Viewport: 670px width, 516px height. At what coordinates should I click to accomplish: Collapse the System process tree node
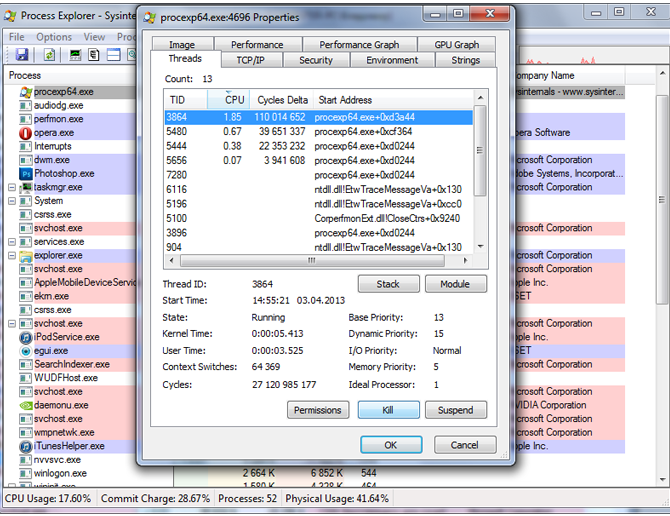click(x=12, y=201)
